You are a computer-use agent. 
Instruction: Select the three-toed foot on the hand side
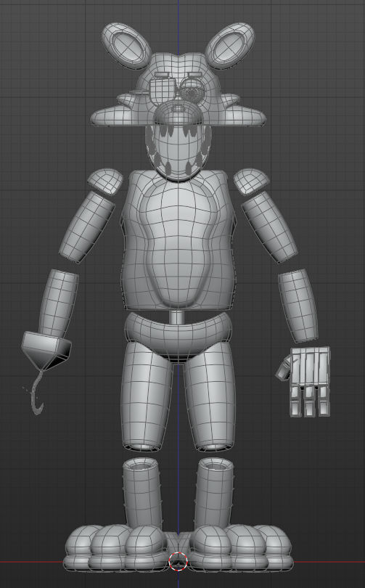pos(242,547)
